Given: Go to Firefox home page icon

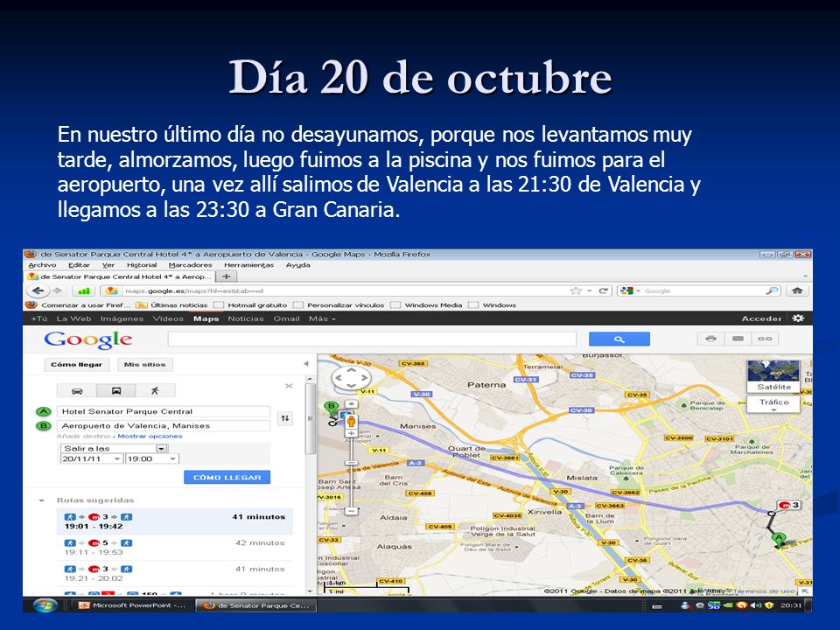Looking at the screenshot, I should coord(797,290).
